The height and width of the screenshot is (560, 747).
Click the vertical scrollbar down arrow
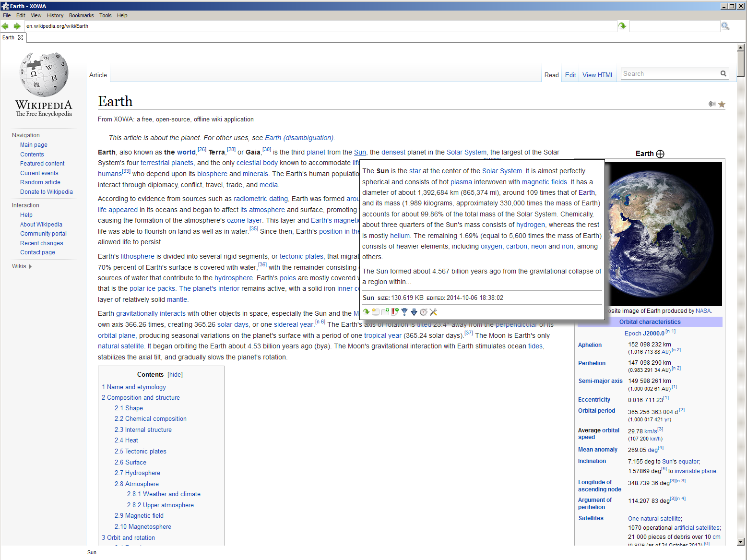[741, 541]
